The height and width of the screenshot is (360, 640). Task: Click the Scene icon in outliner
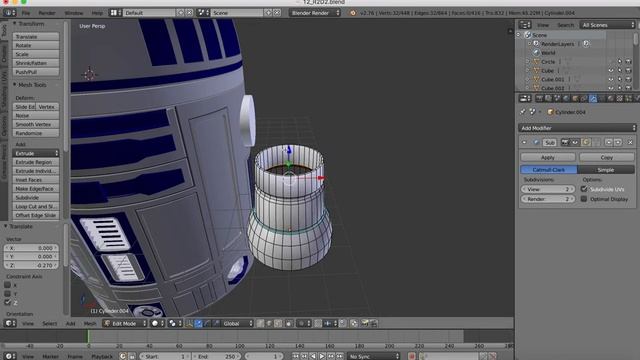527,35
